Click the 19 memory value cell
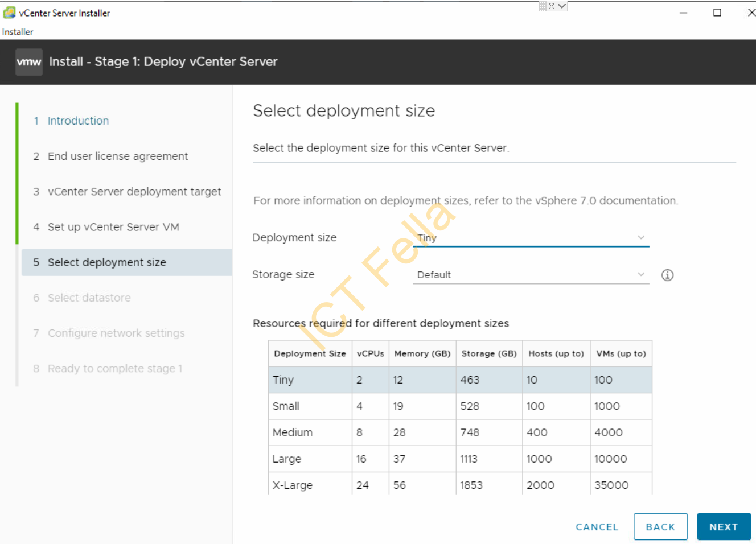Viewport: 756px width, 544px height. click(422, 406)
